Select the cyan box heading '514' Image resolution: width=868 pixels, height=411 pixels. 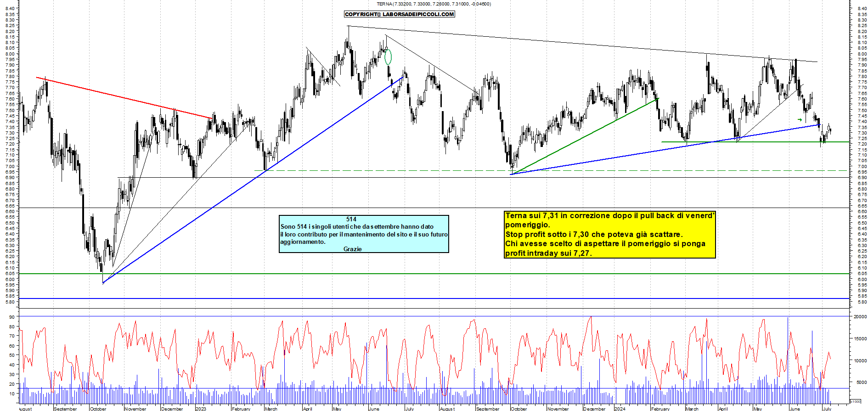coord(351,219)
